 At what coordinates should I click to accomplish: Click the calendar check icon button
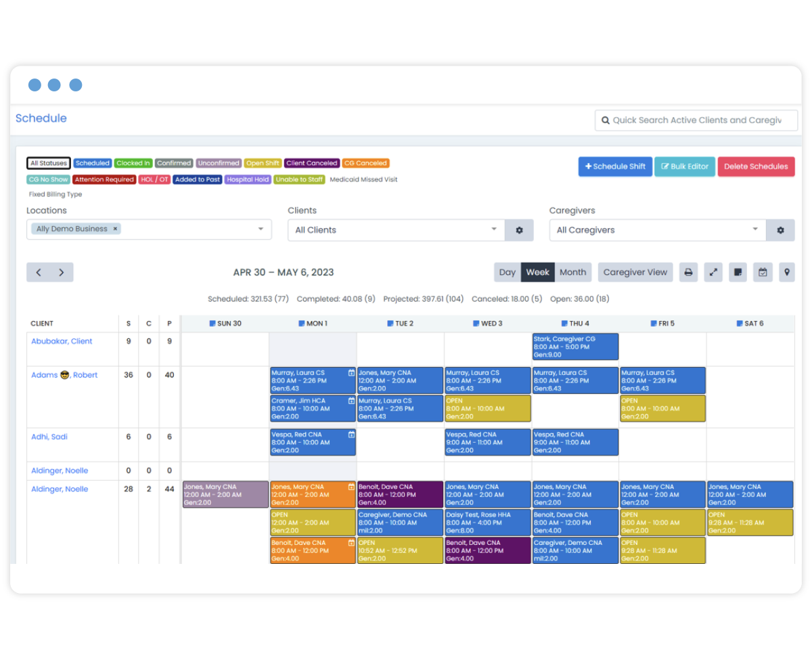(763, 272)
